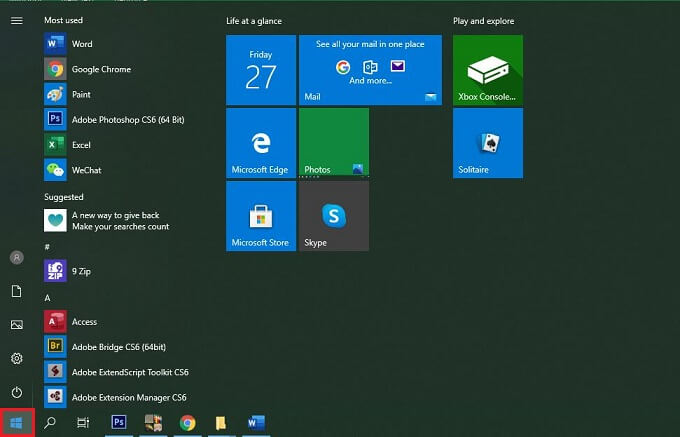Image resolution: width=680 pixels, height=437 pixels.
Task: Open Task View on the taskbar
Action: (x=83, y=423)
